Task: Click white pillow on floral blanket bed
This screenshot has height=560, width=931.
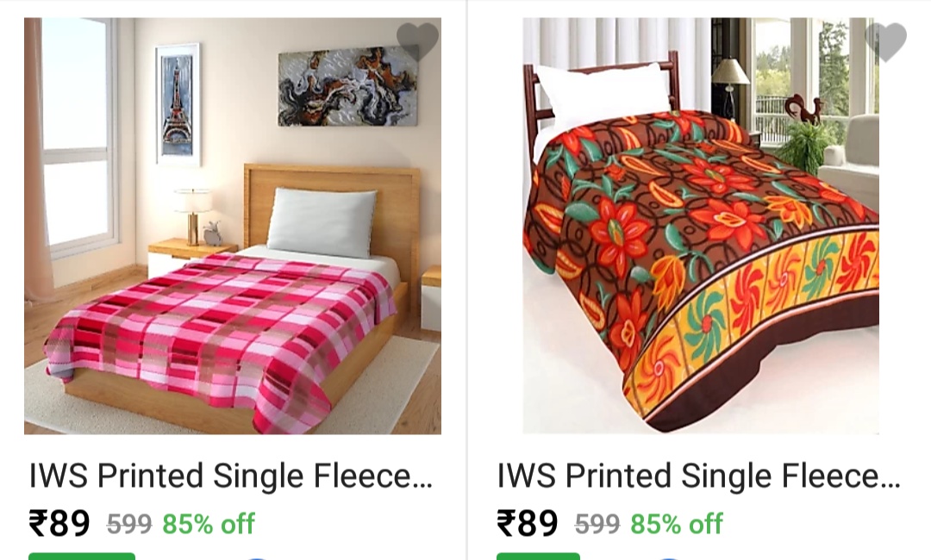Action: 604,94
